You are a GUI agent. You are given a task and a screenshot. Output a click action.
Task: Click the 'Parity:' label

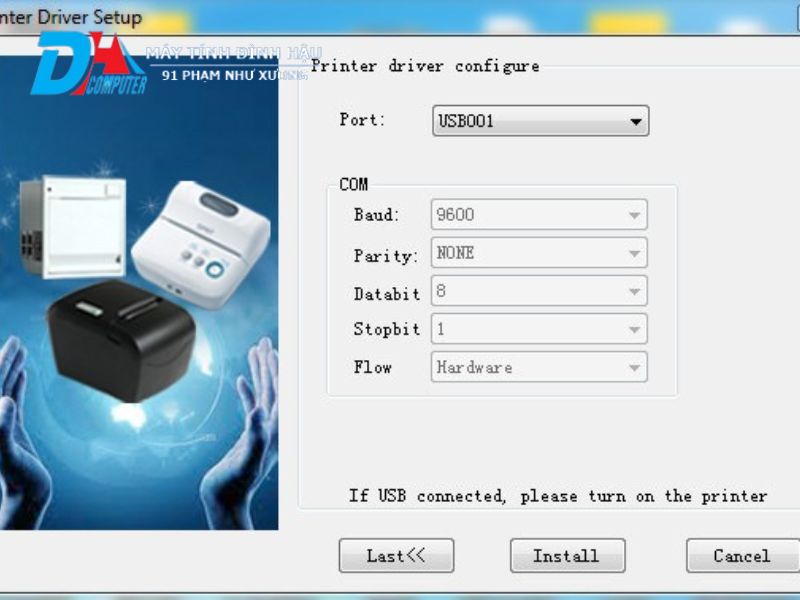click(386, 255)
